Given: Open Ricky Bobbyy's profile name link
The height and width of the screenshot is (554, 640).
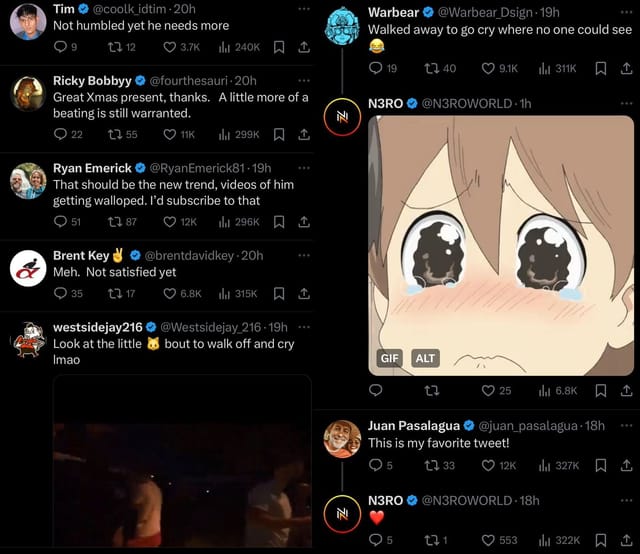Looking at the screenshot, I should (91, 80).
